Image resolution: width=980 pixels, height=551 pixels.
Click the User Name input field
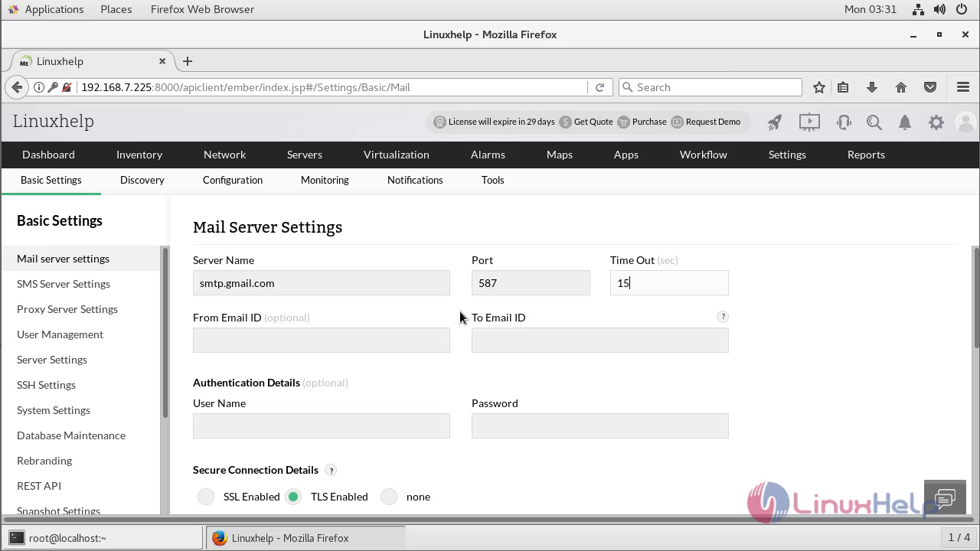(322, 426)
